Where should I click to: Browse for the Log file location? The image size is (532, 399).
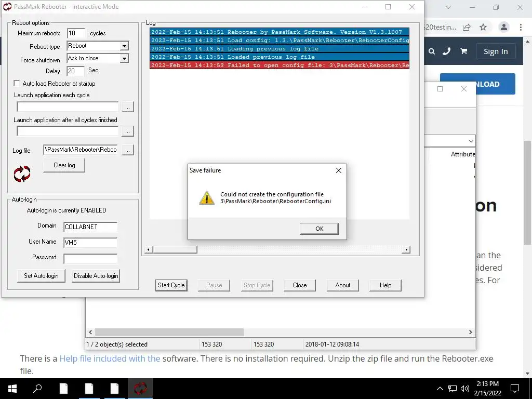pyautogui.click(x=128, y=150)
